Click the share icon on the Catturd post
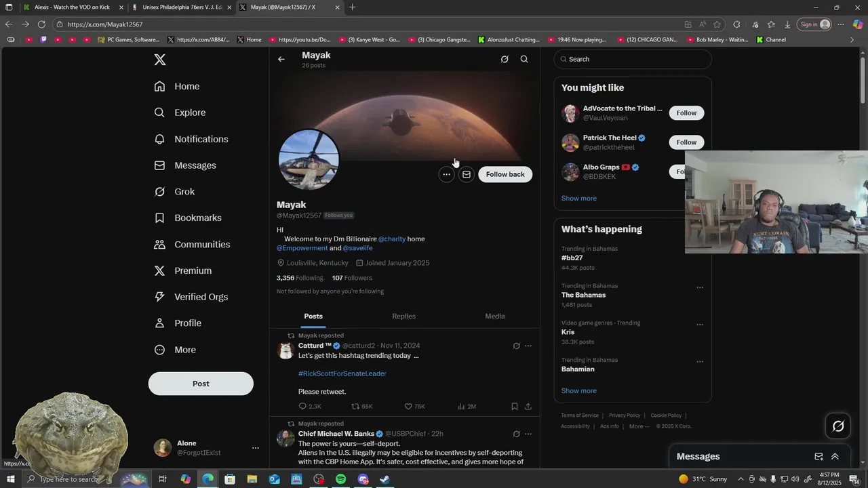Viewport: 868px width, 488px height. (528, 407)
